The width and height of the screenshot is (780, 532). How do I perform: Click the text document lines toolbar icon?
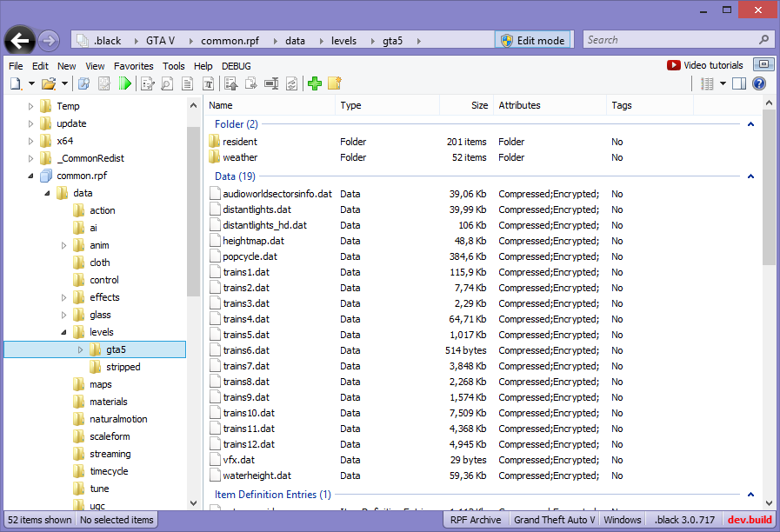(188, 83)
